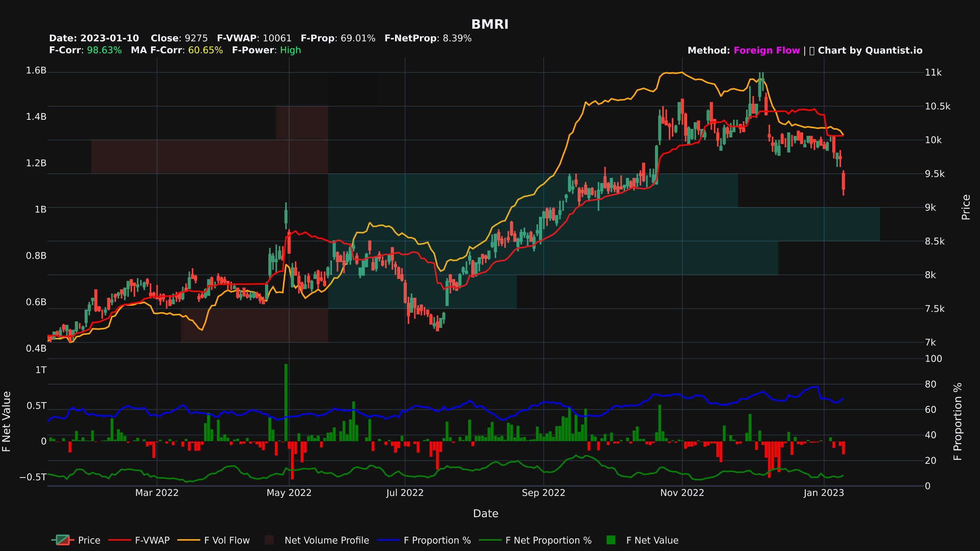Expand the Date axis label options

[485, 514]
